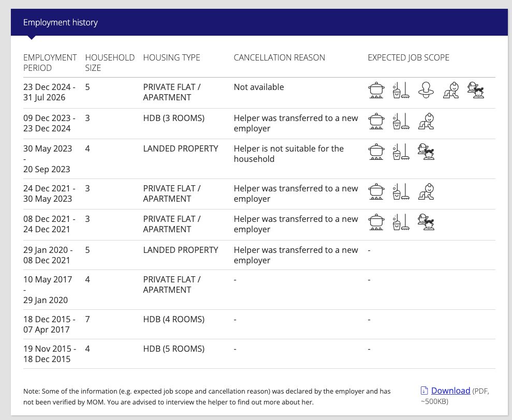Click the Expected Job Scope column header

pos(408,58)
